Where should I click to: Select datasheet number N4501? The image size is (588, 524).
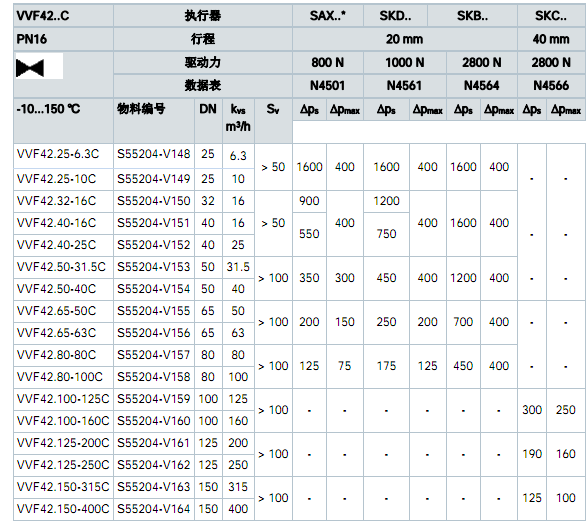pyautogui.click(x=327, y=86)
